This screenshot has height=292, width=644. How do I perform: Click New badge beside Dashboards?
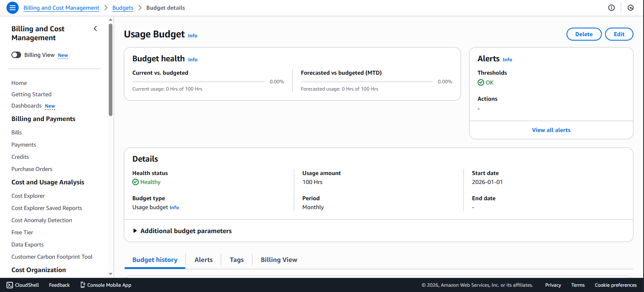tap(50, 106)
